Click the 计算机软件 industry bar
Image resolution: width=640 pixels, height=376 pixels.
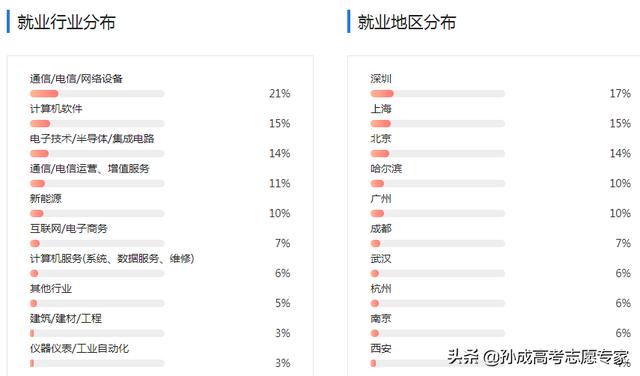97,124
